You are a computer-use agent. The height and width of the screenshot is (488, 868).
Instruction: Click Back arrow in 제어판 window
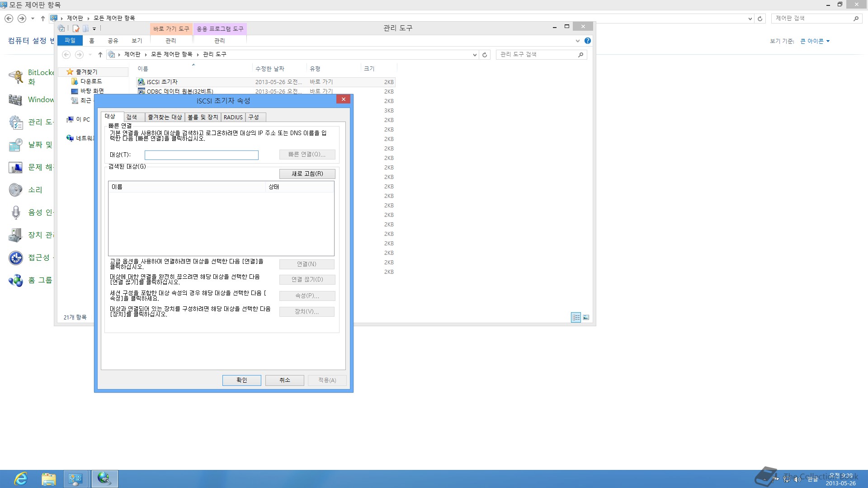[9, 19]
